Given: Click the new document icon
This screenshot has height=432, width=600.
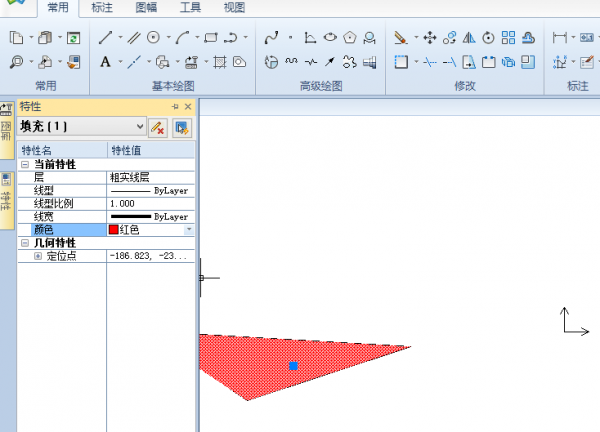Looking at the screenshot, I should click(x=17, y=38).
